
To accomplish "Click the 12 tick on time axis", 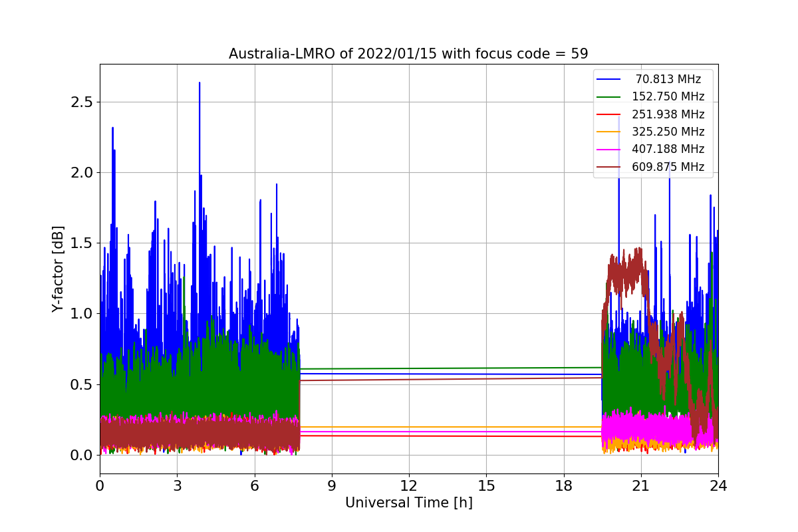I will tap(409, 486).
